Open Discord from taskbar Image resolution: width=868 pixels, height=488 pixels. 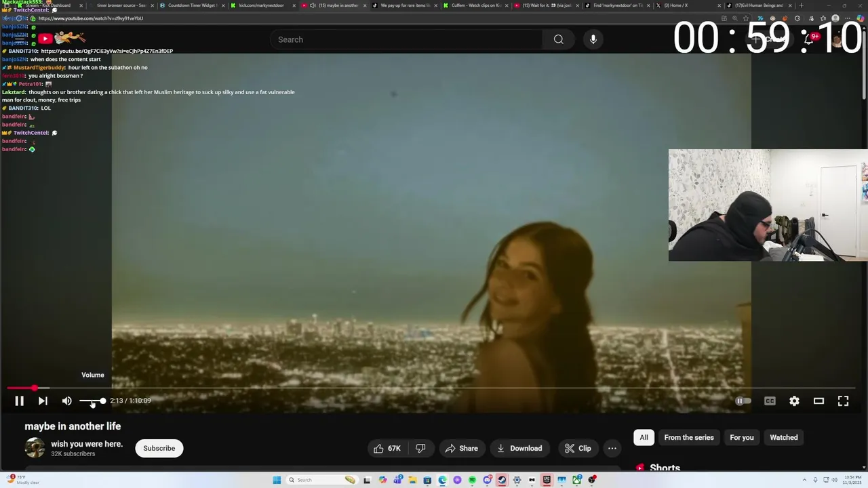[x=488, y=480]
